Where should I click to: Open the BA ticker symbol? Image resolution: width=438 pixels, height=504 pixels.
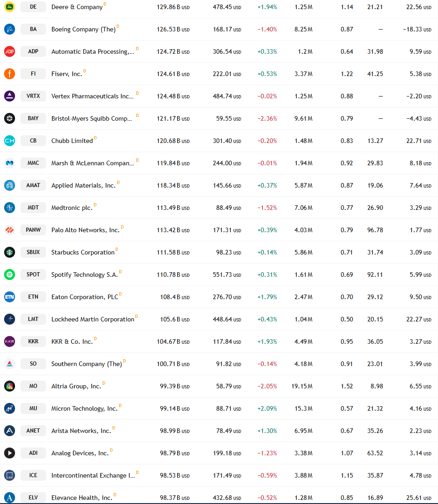(33, 29)
